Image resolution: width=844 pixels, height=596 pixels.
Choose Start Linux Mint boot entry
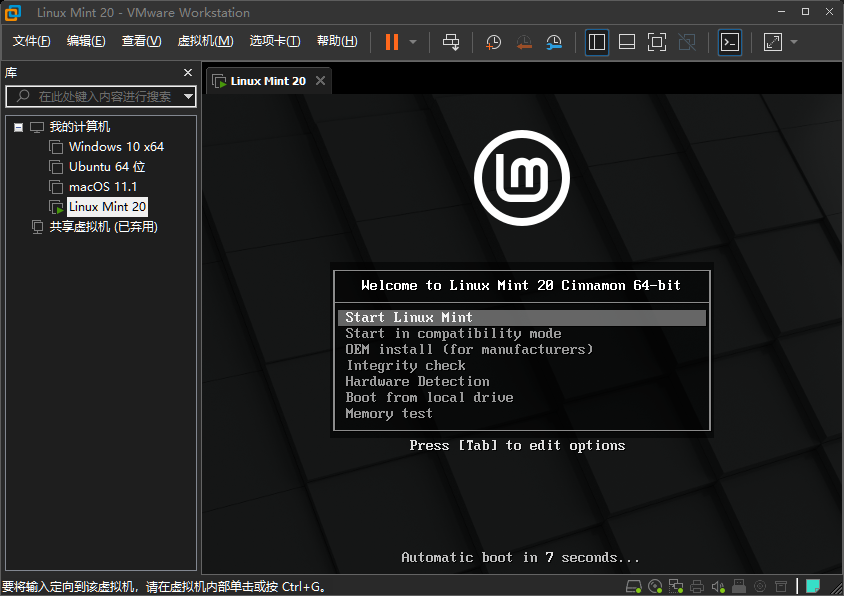click(522, 318)
